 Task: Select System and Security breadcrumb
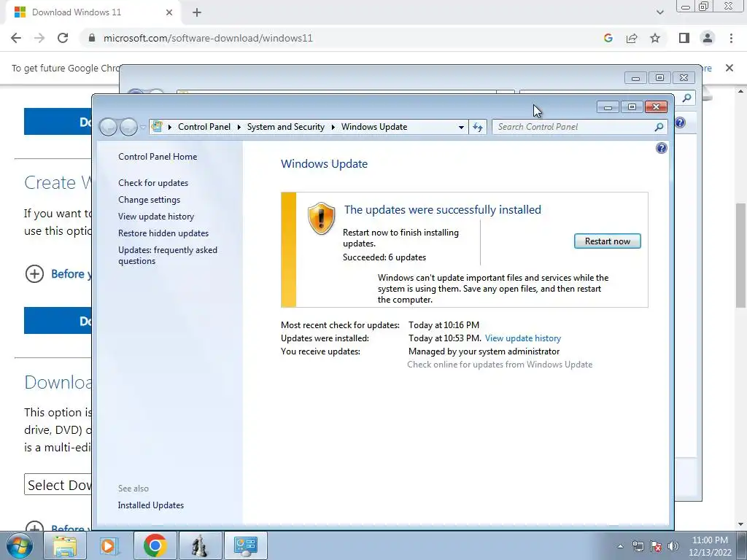coord(285,127)
